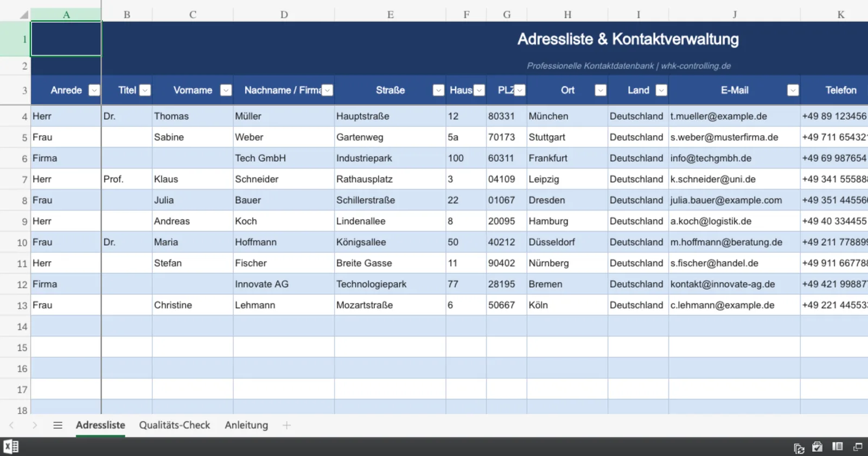This screenshot has width=868, height=456.
Task: Open the PLZ filter dropdown
Action: [x=520, y=90]
